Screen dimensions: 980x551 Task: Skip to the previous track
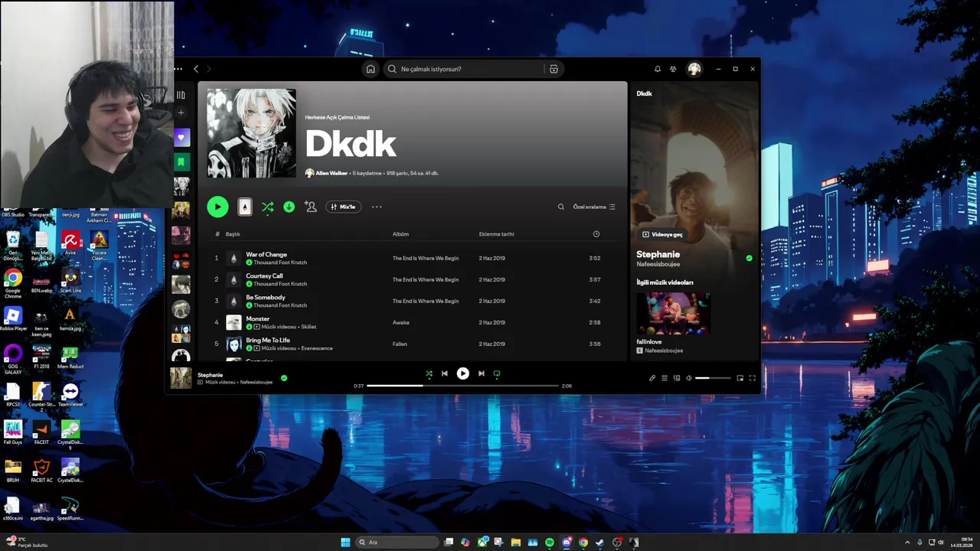pyautogui.click(x=444, y=373)
